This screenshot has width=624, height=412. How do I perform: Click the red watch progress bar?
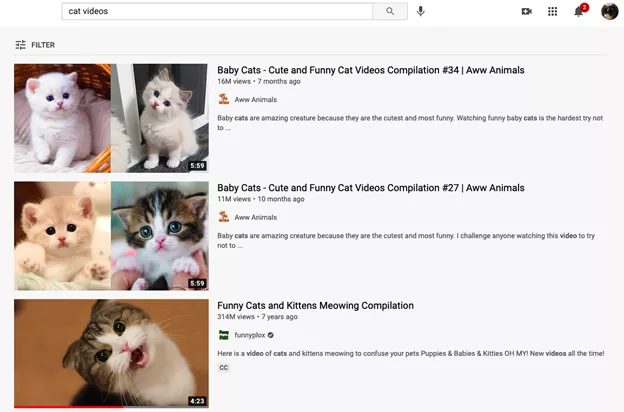point(68,407)
